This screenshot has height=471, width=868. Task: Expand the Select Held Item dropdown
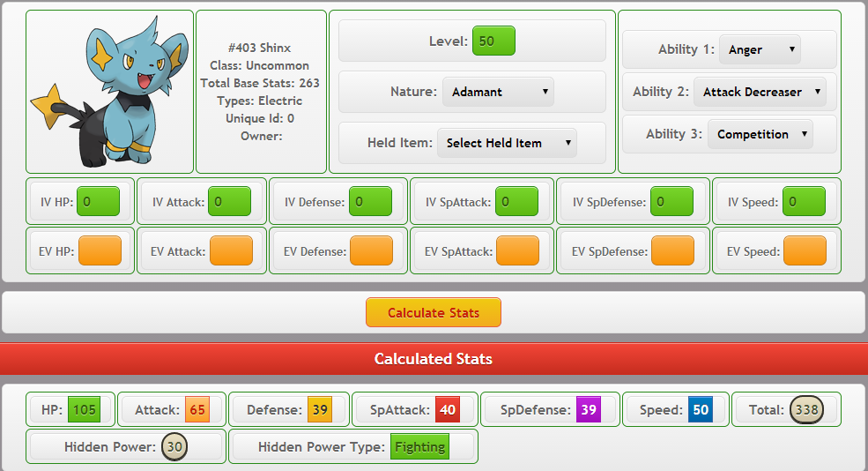(507, 143)
